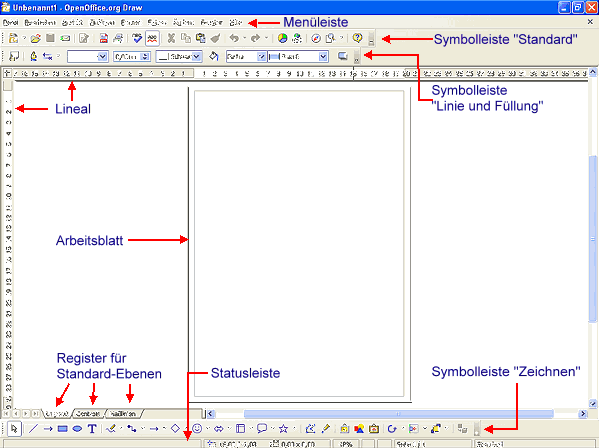The image size is (599, 448).
Task: Toggle the Shadow icon in Linie und Füllung toolbar
Action: [343, 57]
